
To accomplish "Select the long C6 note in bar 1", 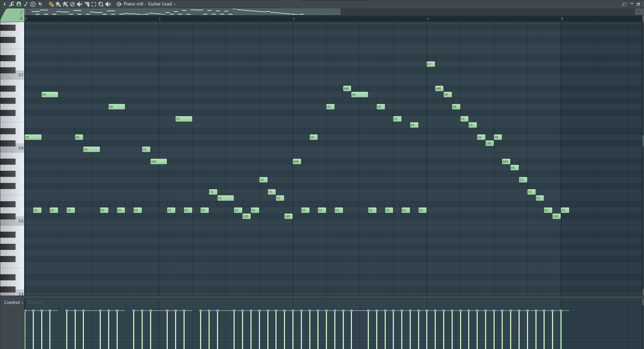I will [x=92, y=149].
